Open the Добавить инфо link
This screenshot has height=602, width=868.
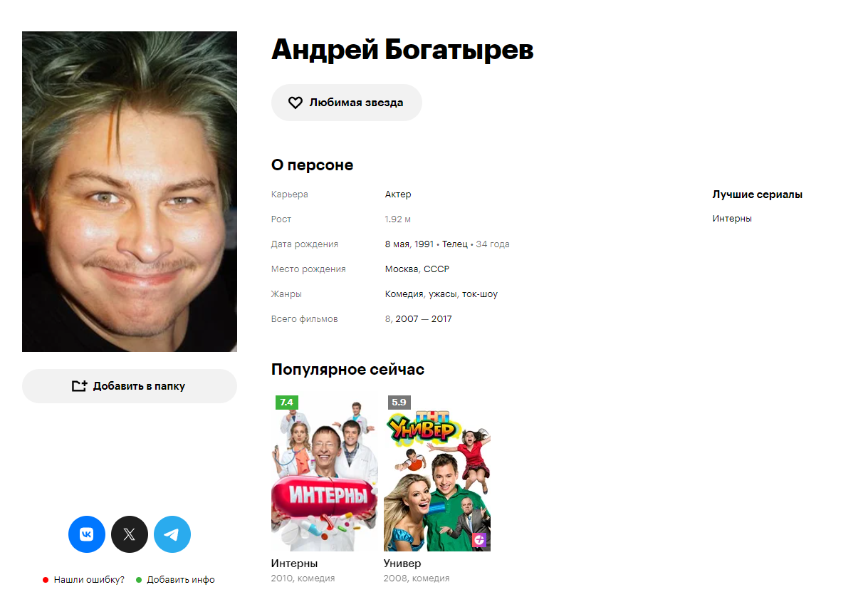[181, 580]
